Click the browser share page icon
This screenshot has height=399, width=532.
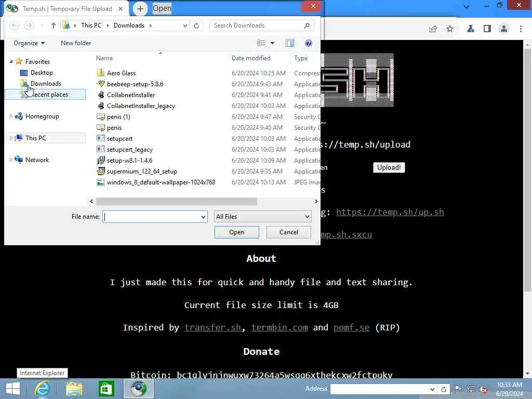(x=433, y=29)
